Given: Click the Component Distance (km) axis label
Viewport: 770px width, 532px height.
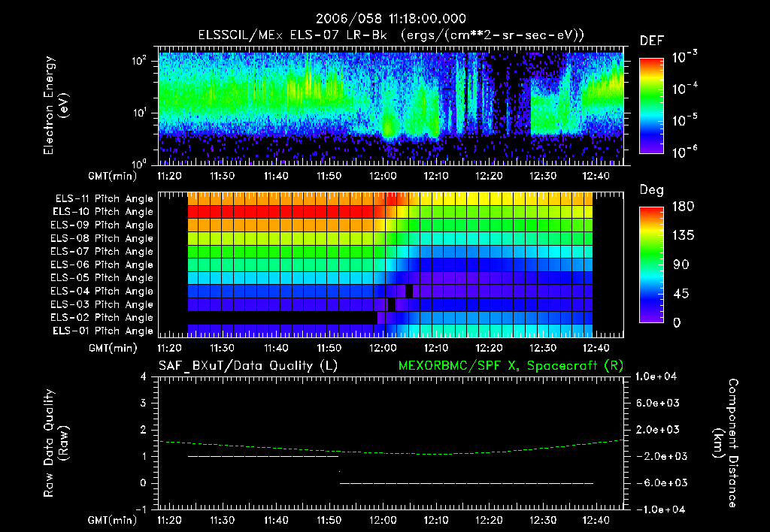Looking at the screenshot, I should point(726,443).
